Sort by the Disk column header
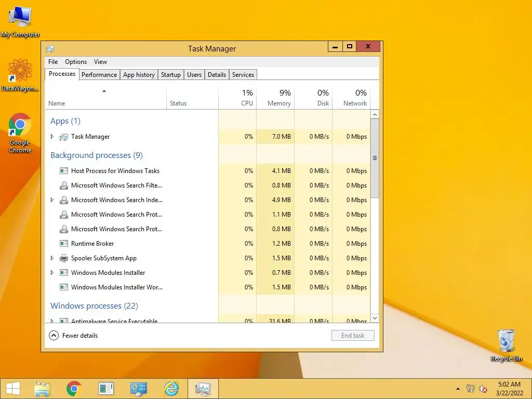532x399 pixels. pos(313,98)
